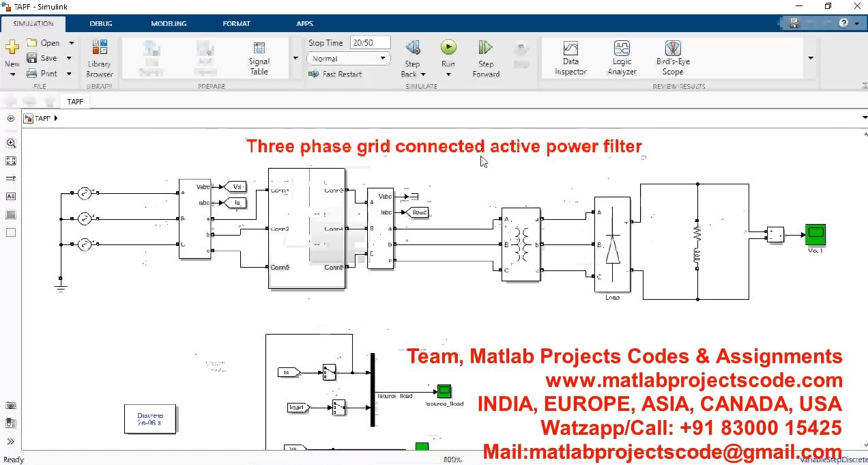
Task: Click the Zoom tool in the left palette
Action: (11, 143)
